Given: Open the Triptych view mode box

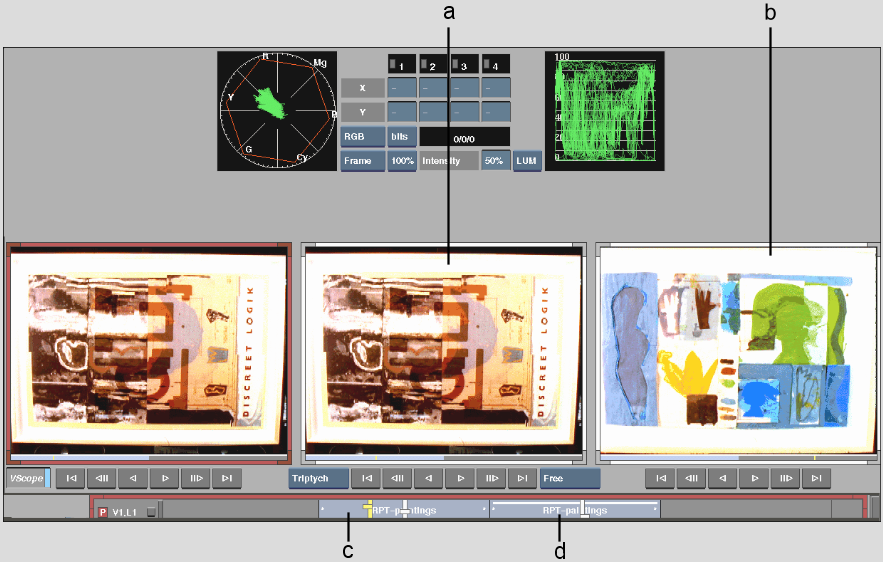Looking at the screenshot, I should coord(319,478).
